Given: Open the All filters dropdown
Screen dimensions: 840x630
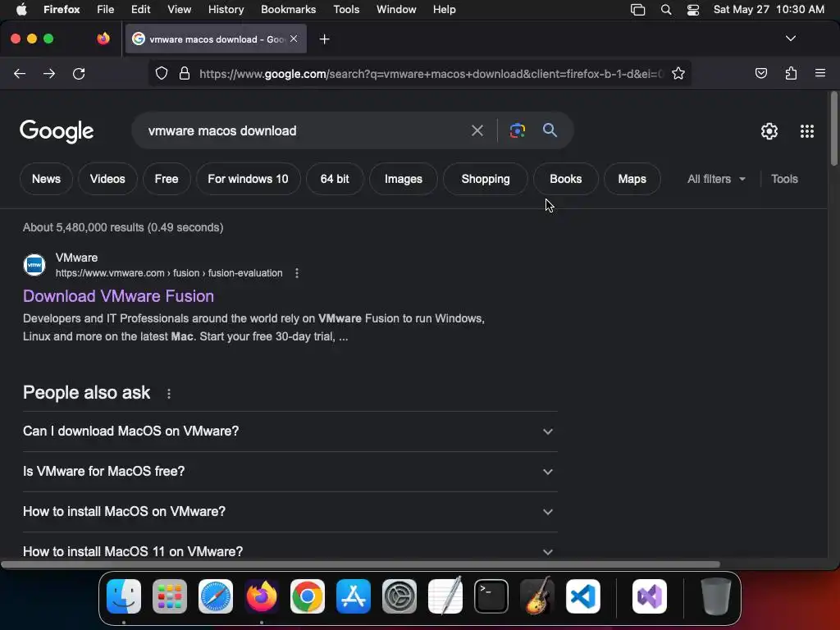Looking at the screenshot, I should pos(716,179).
